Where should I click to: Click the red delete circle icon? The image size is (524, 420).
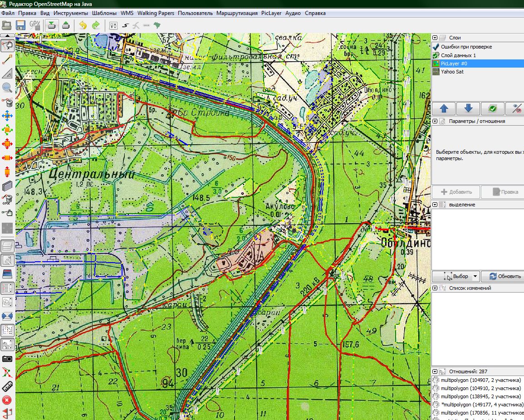coord(7,400)
